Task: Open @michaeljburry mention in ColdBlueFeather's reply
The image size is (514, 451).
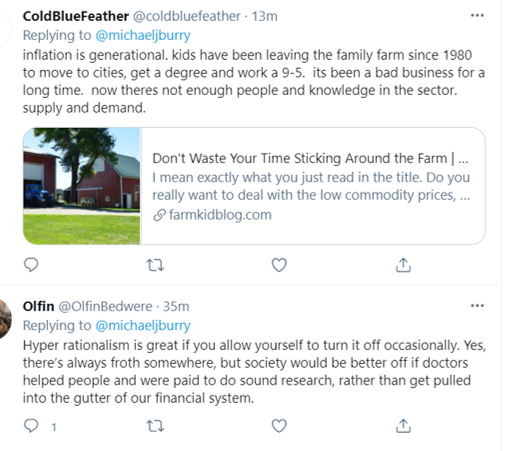Action: [143, 35]
